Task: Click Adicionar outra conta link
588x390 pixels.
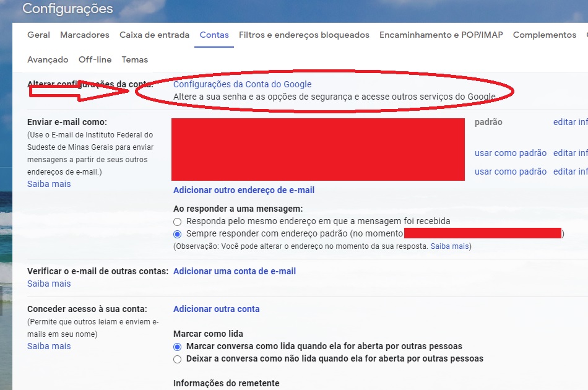Action: tap(216, 309)
